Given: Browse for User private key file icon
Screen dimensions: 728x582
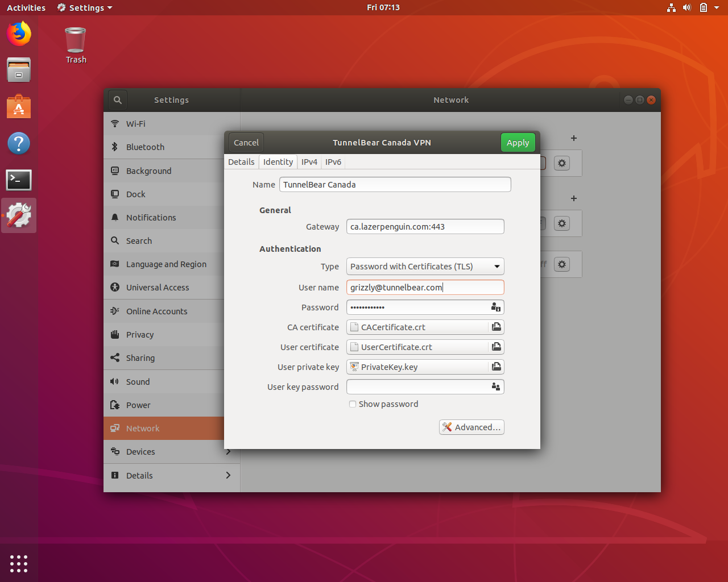Looking at the screenshot, I should 497,367.
